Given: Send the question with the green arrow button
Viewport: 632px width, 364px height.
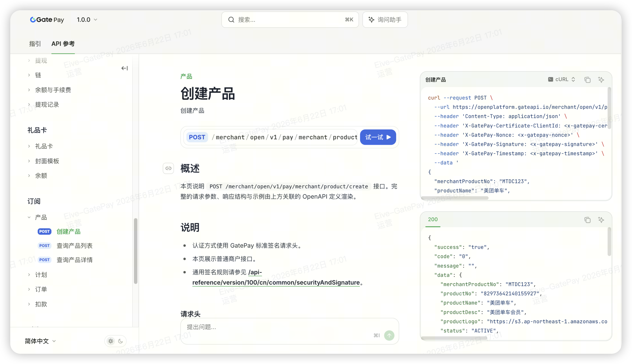Looking at the screenshot, I should pyautogui.click(x=389, y=336).
